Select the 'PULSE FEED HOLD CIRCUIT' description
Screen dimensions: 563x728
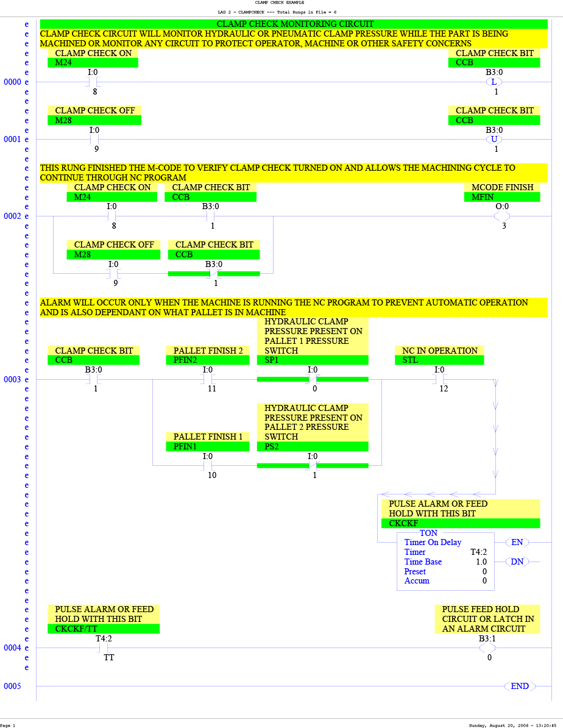tap(487, 619)
